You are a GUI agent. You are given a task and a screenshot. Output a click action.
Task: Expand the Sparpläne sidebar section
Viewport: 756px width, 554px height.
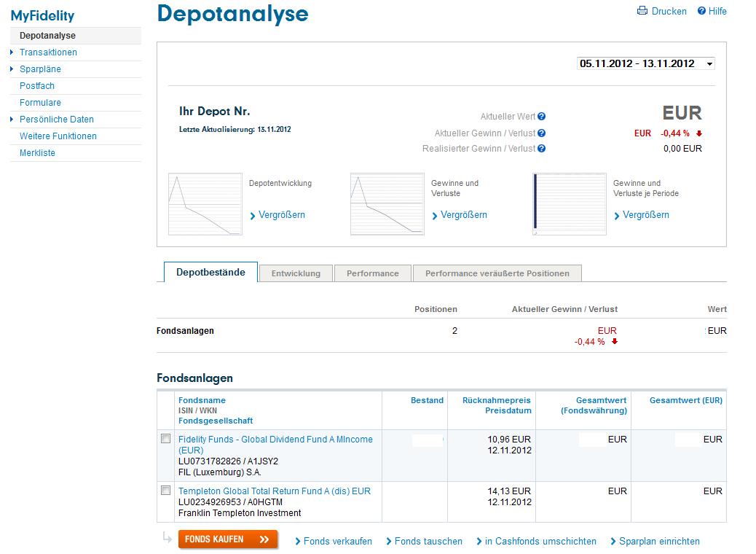click(12, 69)
